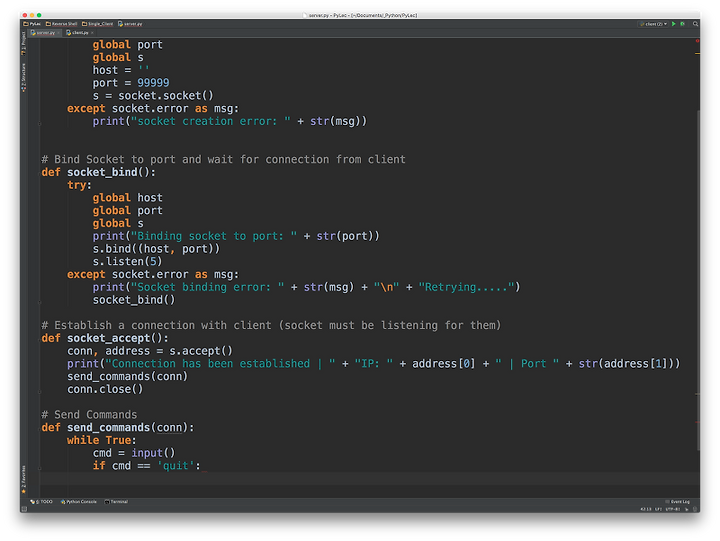This screenshot has width=720, height=541.
Task: Change the UTF-8 file encoding in status bar
Action: coord(672,509)
